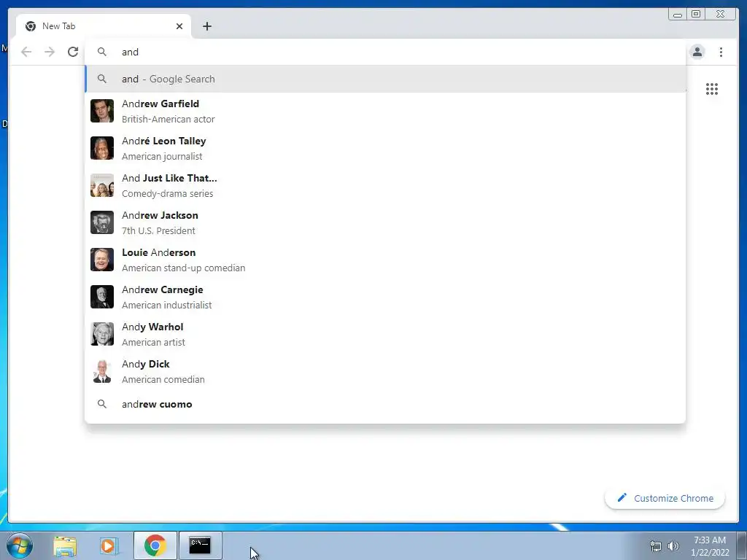
Task: Open the Chrome three-dot menu
Action: click(721, 52)
